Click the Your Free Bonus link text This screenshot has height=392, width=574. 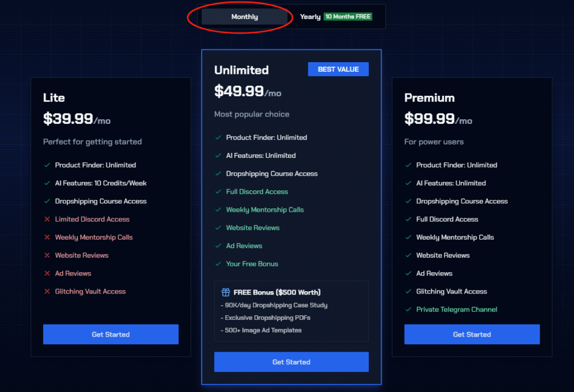[x=252, y=264]
